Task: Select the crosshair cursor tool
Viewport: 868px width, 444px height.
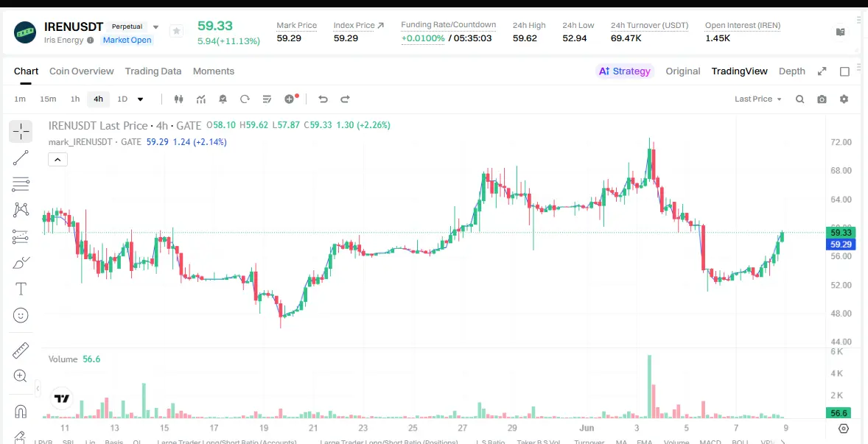Action: [21, 132]
